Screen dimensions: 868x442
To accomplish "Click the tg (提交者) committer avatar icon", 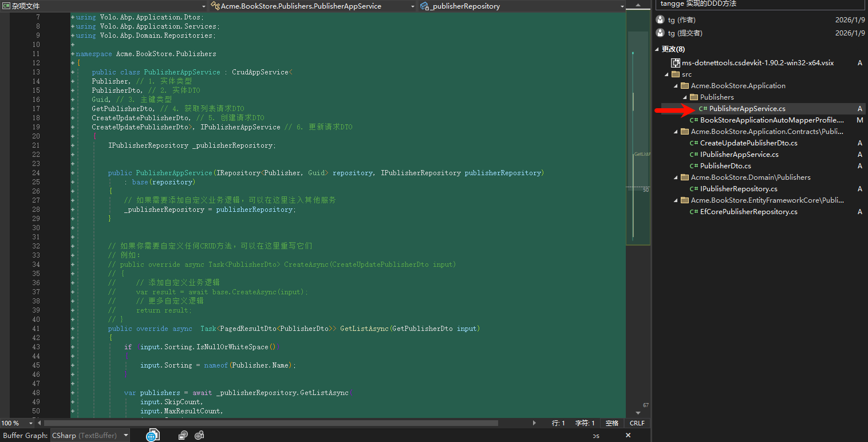I will [660, 33].
